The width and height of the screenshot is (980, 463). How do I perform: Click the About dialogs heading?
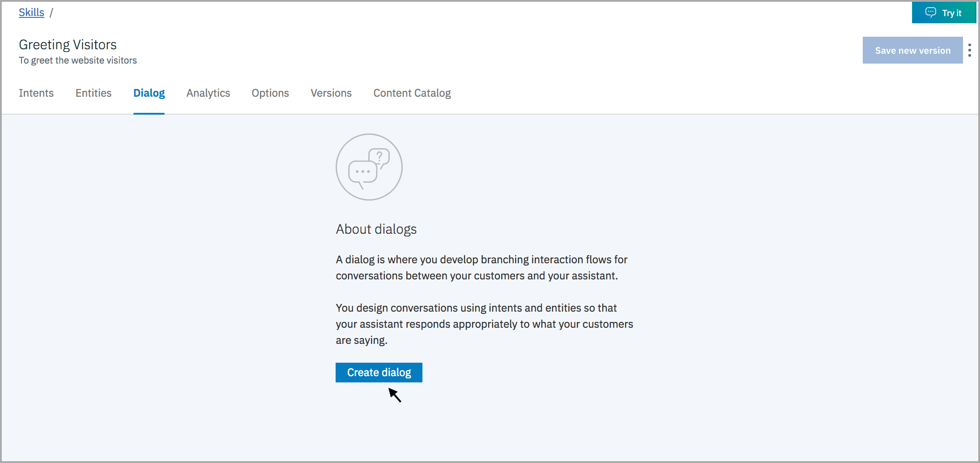coord(376,229)
